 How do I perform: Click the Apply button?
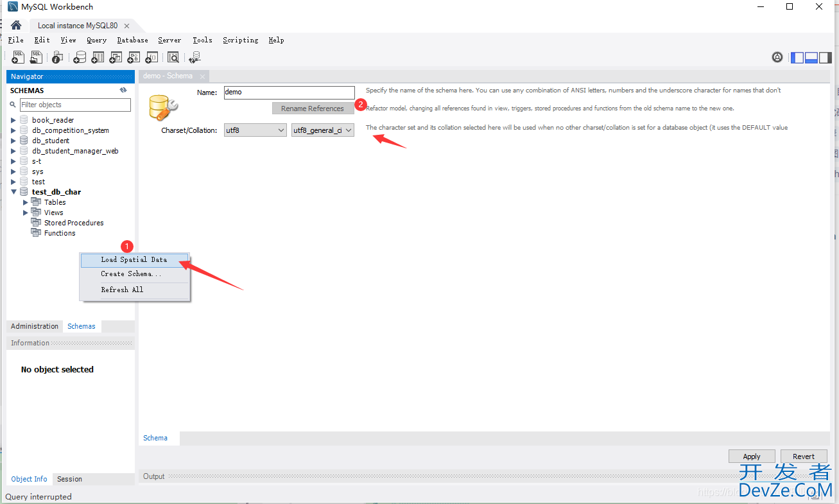pos(752,456)
